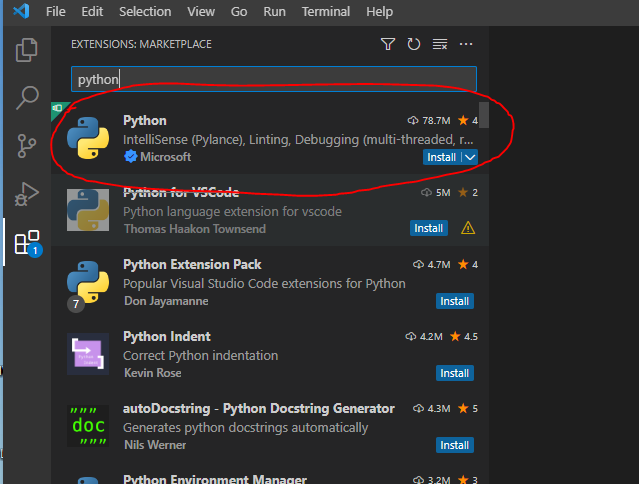
Task: Open the Terminal menu
Action: (x=326, y=11)
